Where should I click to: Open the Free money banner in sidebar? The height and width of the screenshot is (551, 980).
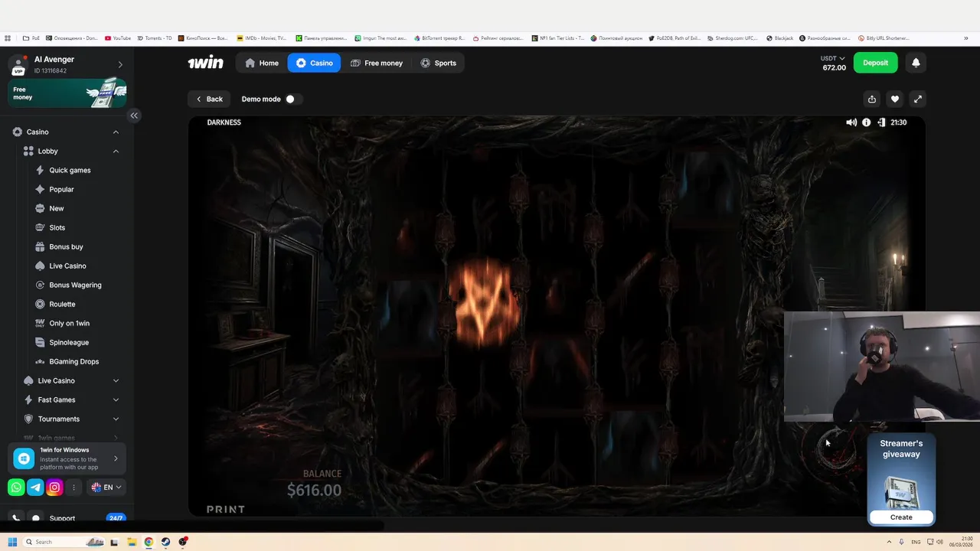tap(67, 93)
